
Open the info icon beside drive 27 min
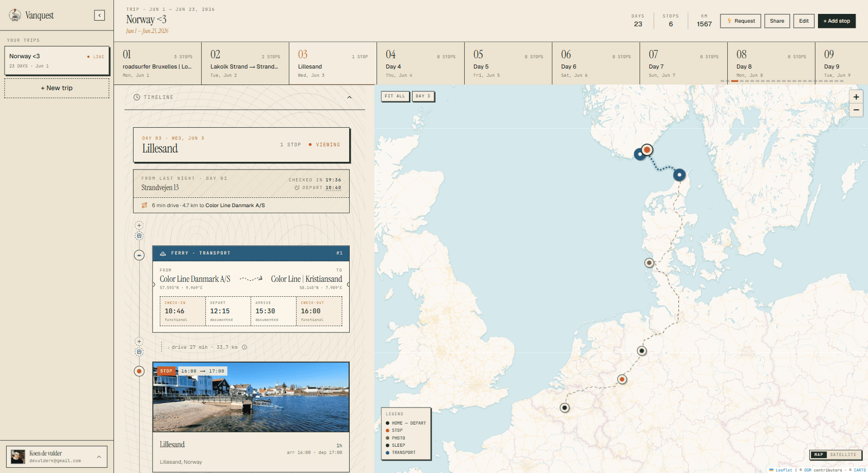(244, 347)
